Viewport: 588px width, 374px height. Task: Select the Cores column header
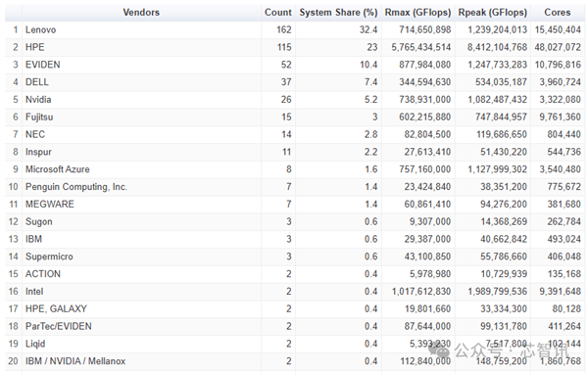[x=558, y=13]
